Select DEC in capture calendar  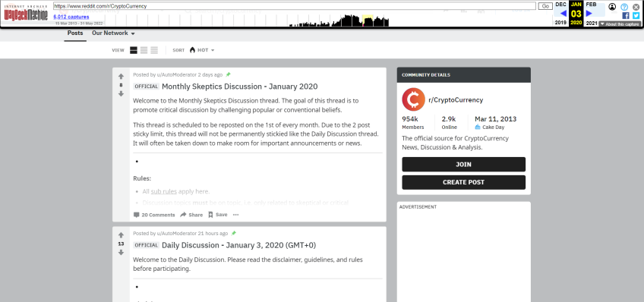[x=560, y=4]
